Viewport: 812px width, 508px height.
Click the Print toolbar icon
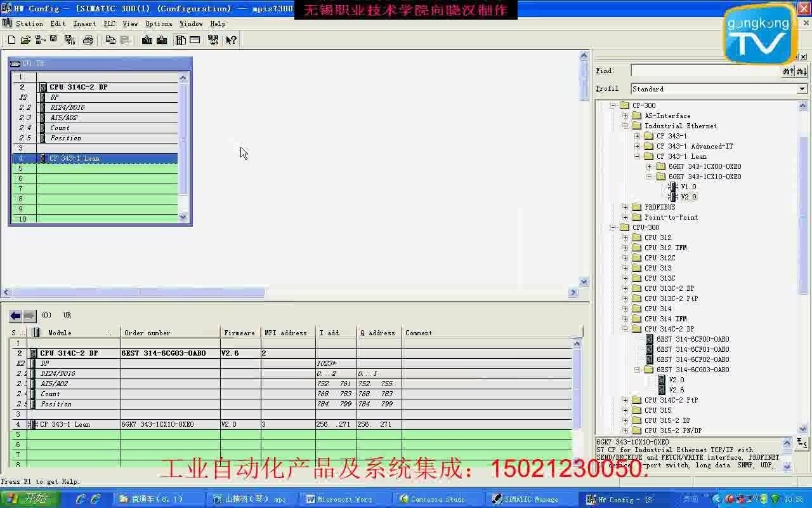coord(88,40)
